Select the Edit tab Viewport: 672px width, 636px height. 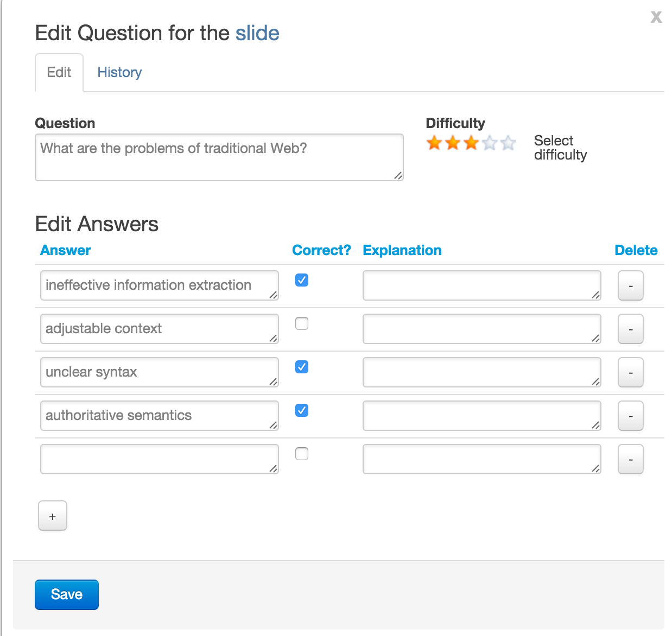59,72
